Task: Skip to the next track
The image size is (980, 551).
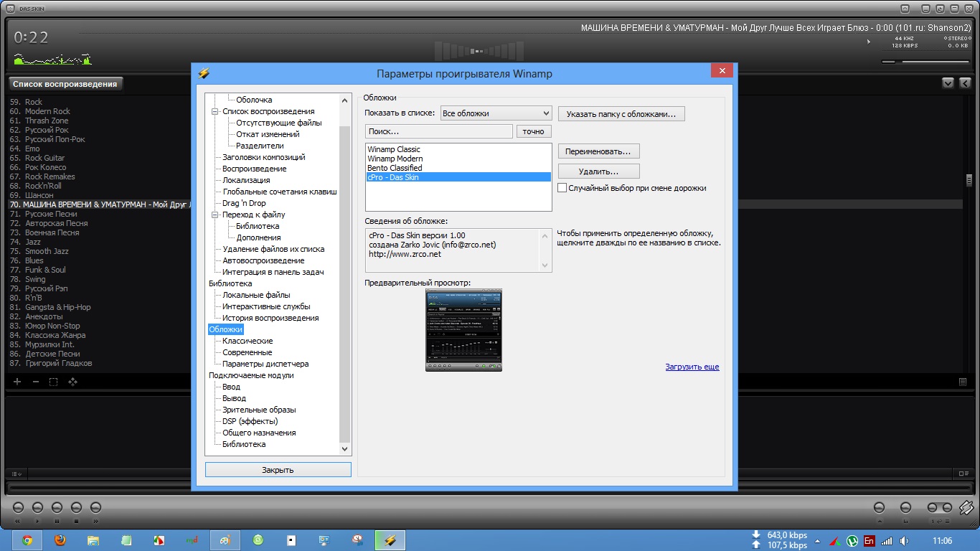Action: coord(96,508)
